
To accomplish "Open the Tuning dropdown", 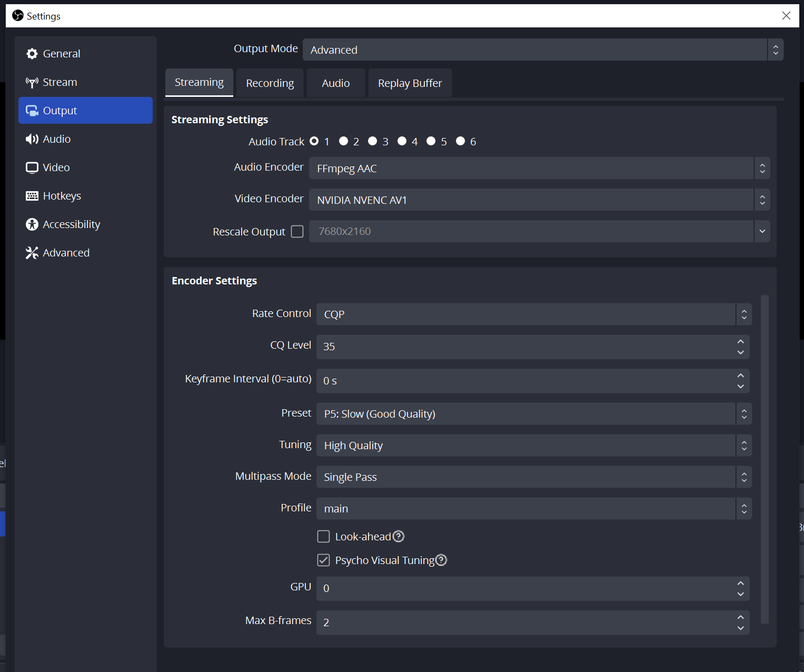I will 534,446.
